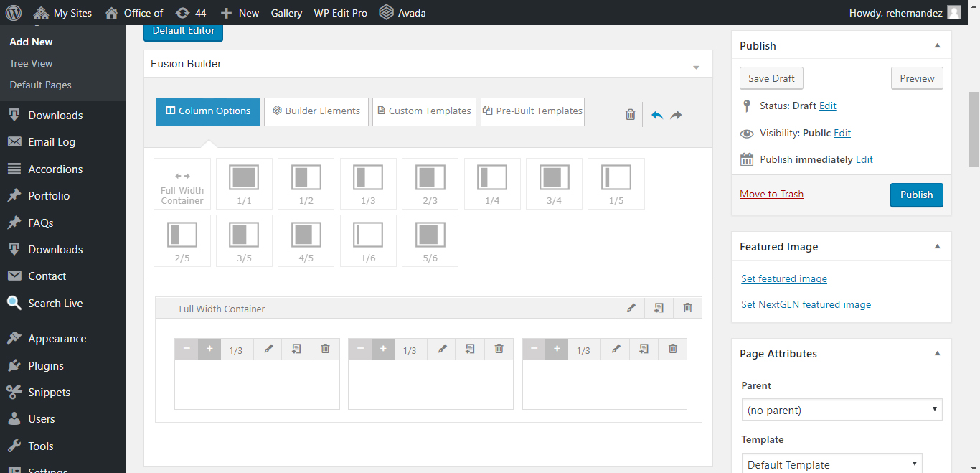Clone the second 1/3 column

pyautogui.click(x=470, y=350)
